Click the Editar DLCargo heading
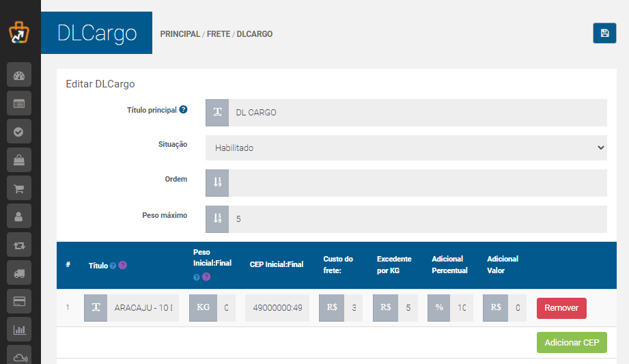 tap(100, 84)
